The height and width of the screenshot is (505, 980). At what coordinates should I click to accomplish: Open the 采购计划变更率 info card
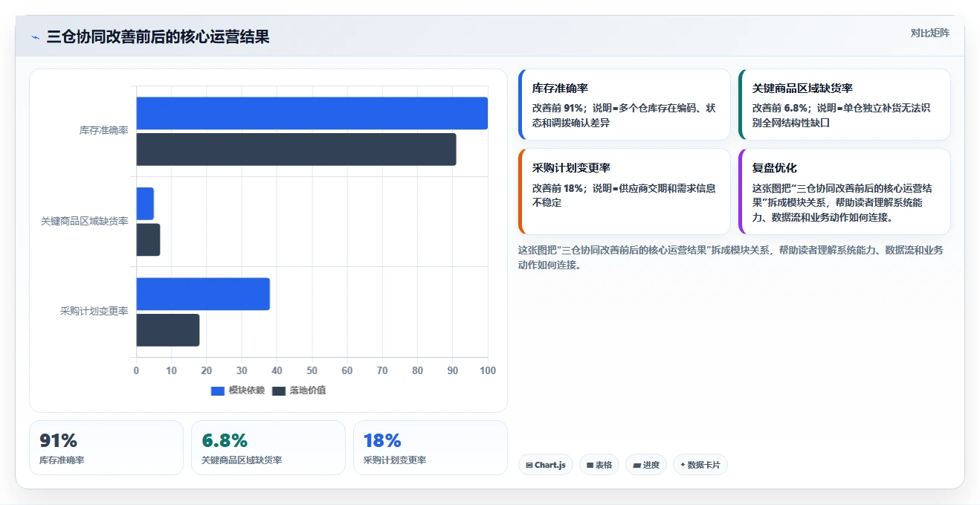pyautogui.click(x=625, y=191)
